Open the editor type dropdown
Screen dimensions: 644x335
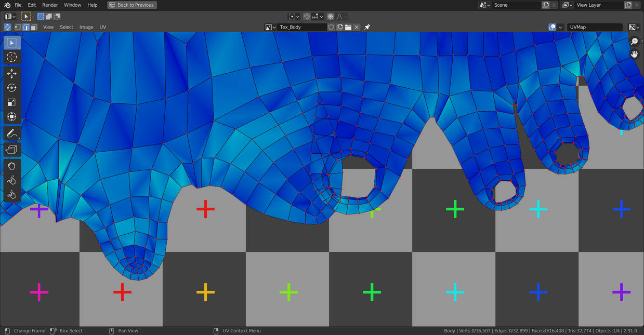pos(10,17)
